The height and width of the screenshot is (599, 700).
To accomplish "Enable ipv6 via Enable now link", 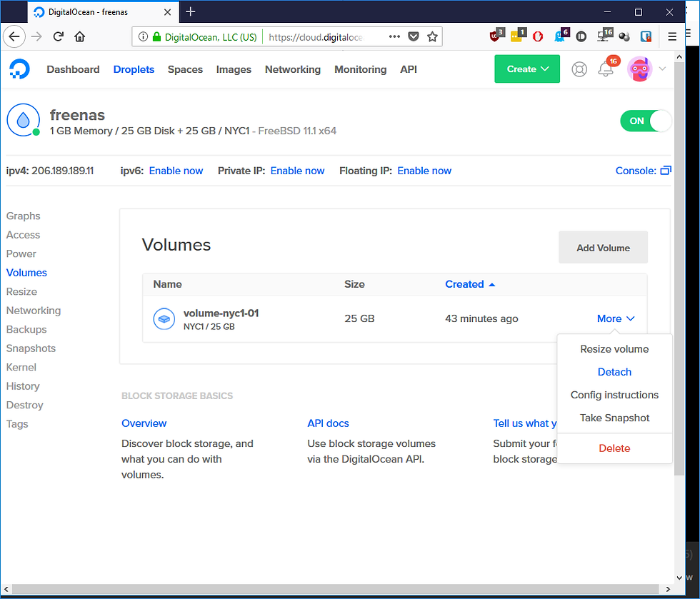I will click(x=176, y=171).
